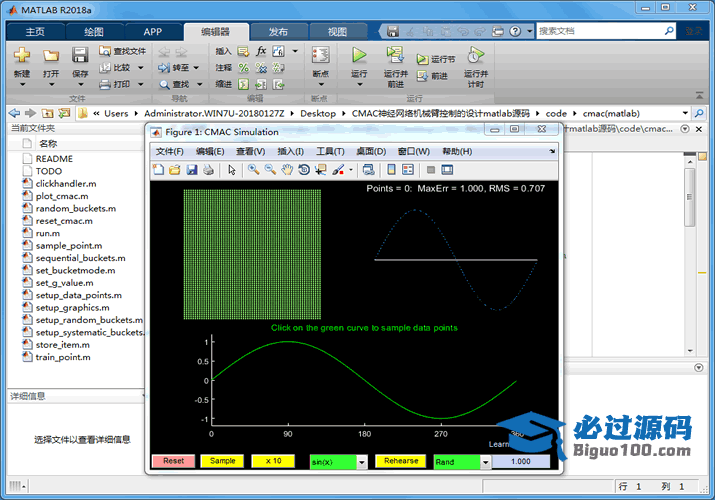Switch to the APP tab

(x=152, y=31)
